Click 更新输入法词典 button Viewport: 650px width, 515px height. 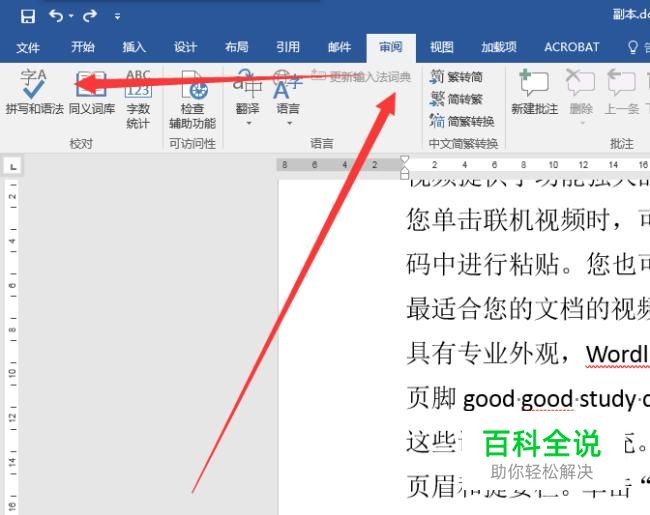click(x=361, y=77)
